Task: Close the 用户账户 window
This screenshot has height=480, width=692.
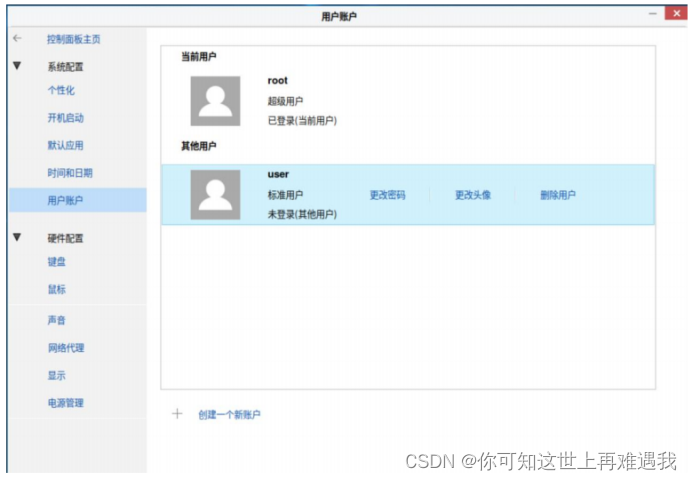Action: (677, 13)
